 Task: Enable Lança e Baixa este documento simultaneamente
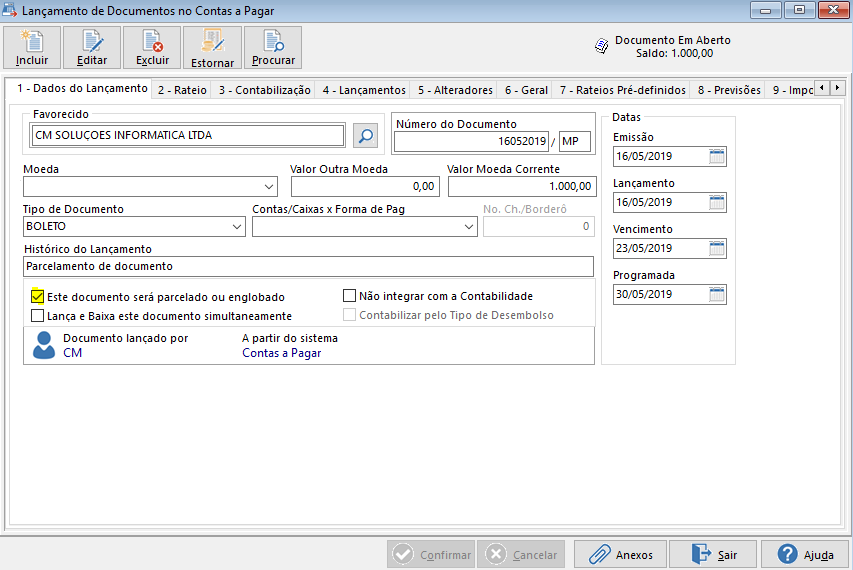[38, 315]
